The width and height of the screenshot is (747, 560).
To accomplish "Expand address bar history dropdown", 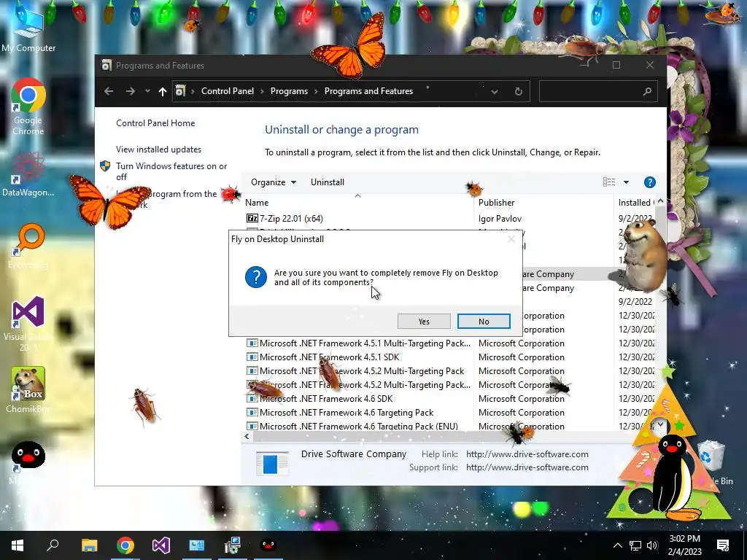I will coord(495,91).
